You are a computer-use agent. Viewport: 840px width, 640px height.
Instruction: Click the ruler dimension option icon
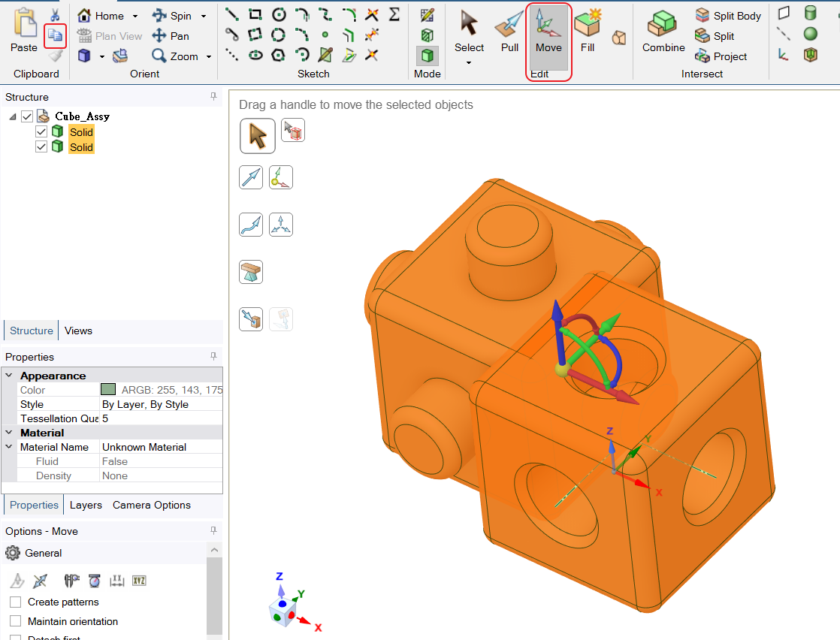116,581
